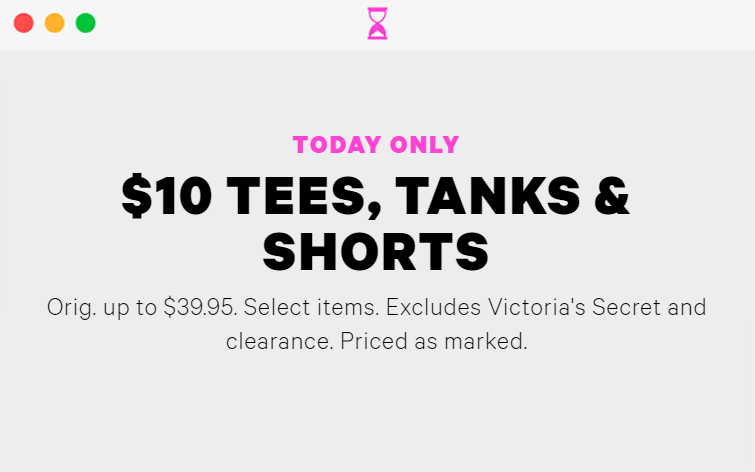Select the $10 TEES, TANKS & headline line
This screenshot has height=472, width=755.
[376, 195]
